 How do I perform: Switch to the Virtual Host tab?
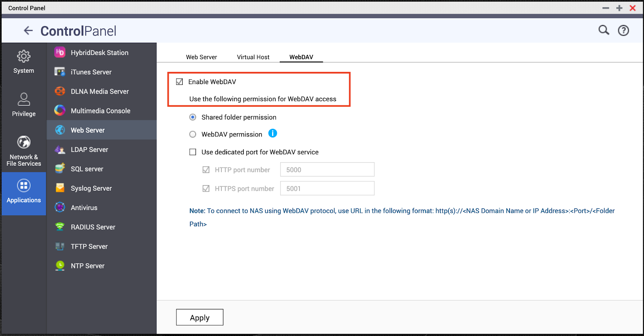click(x=253, y=57)
